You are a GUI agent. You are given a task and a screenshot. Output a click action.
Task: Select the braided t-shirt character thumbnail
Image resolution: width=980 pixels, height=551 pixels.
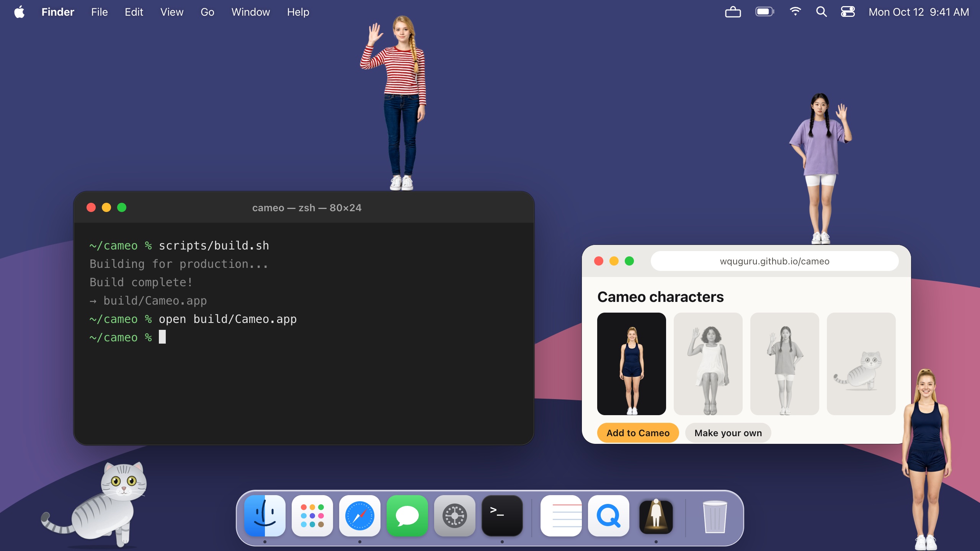pyautogui.click(x=785, y=364)
